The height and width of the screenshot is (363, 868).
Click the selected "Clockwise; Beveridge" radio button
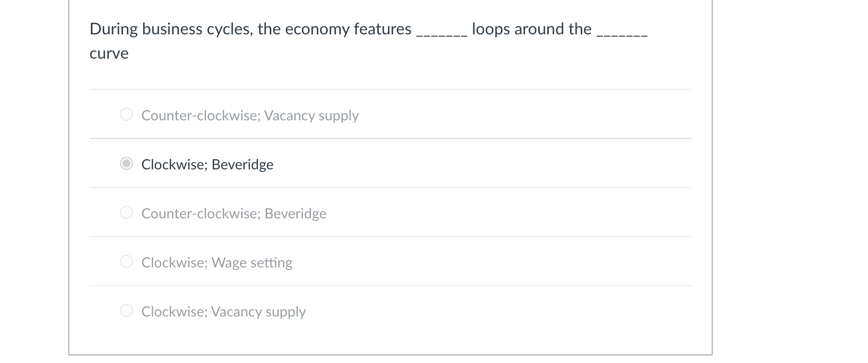click(126, 164)
